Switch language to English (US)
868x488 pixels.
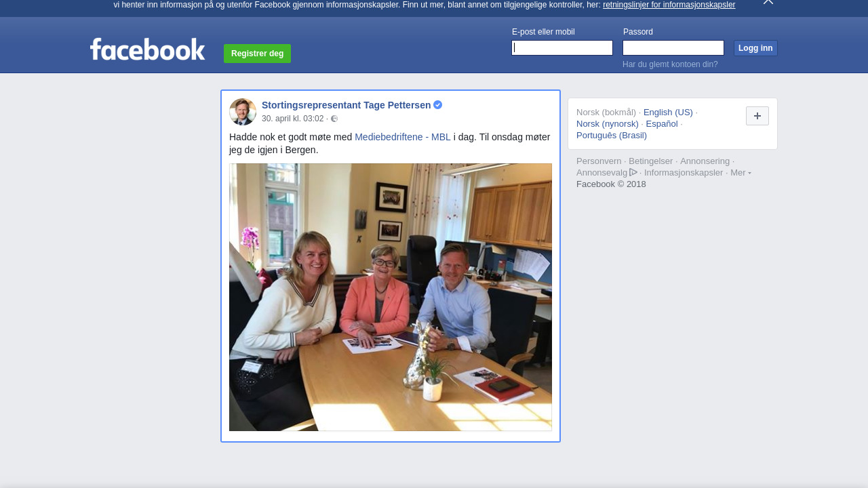(x=668, y=113)
